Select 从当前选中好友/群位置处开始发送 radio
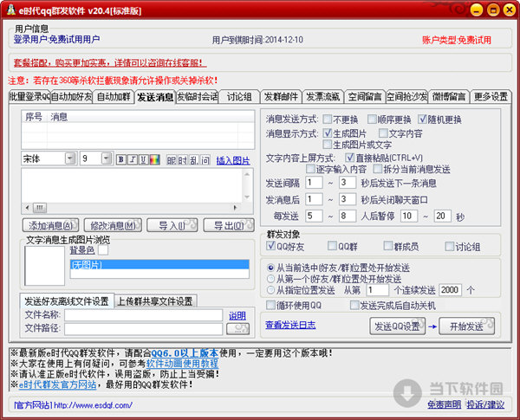Image resolution: width=520 pixels, height=420 pixels. [271, 268]
